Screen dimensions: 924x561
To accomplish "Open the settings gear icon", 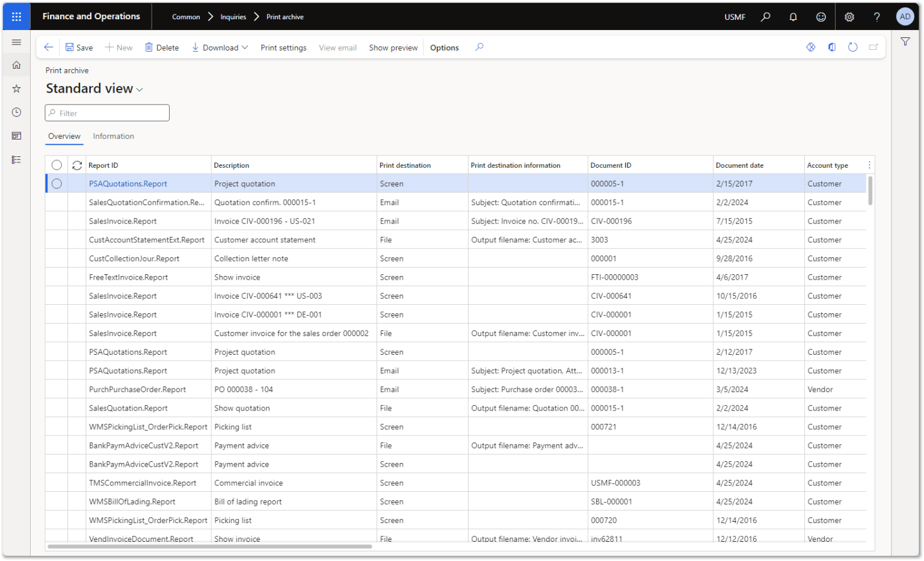I will click(849, 17).
